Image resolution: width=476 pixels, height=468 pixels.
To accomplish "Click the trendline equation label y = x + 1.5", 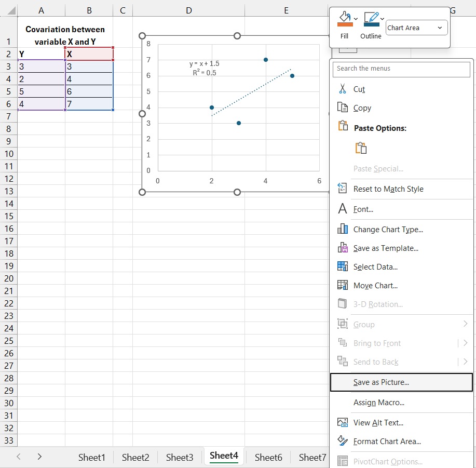I will pyautogui.click(x=205, y=64).
